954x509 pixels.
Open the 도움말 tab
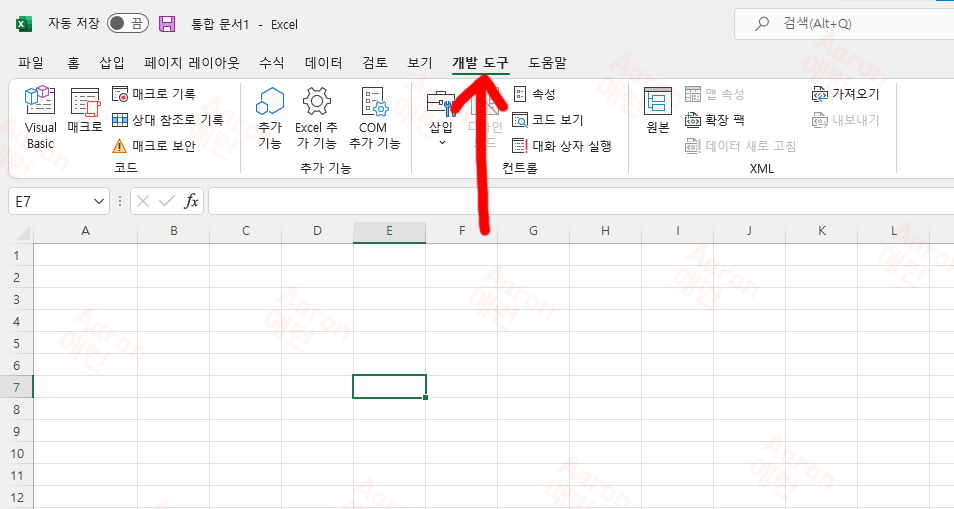pos(547,63)
